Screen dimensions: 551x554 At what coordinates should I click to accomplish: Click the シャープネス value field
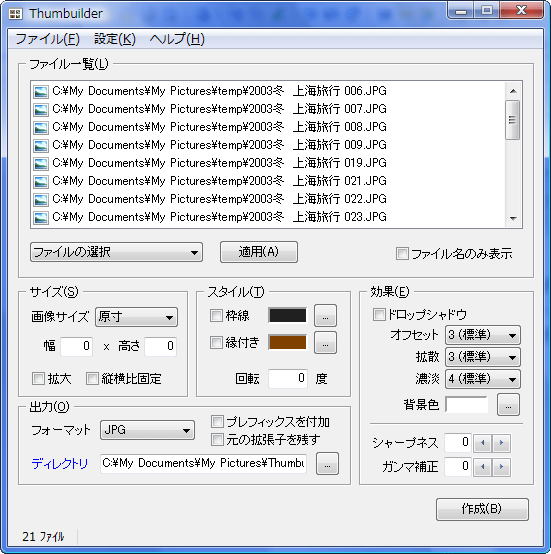(x=458, y=443)
